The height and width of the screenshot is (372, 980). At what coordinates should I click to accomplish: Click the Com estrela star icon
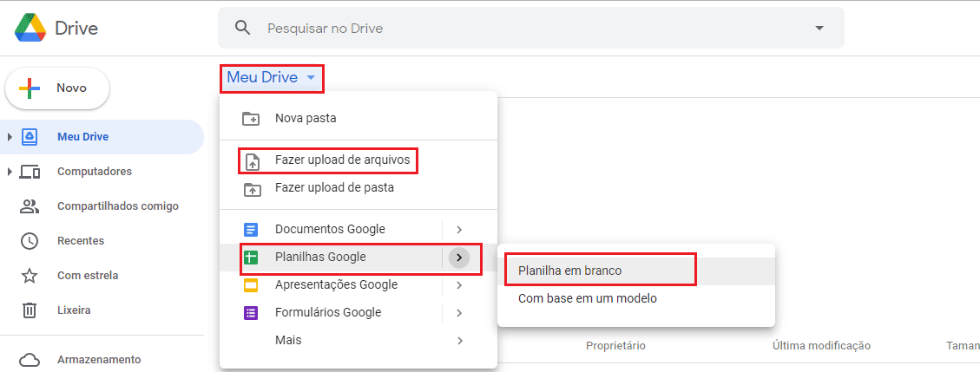point(30,276)
